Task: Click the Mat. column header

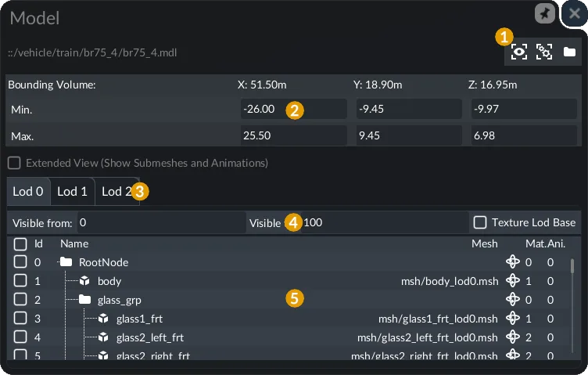Action: (x=536, y=243)
